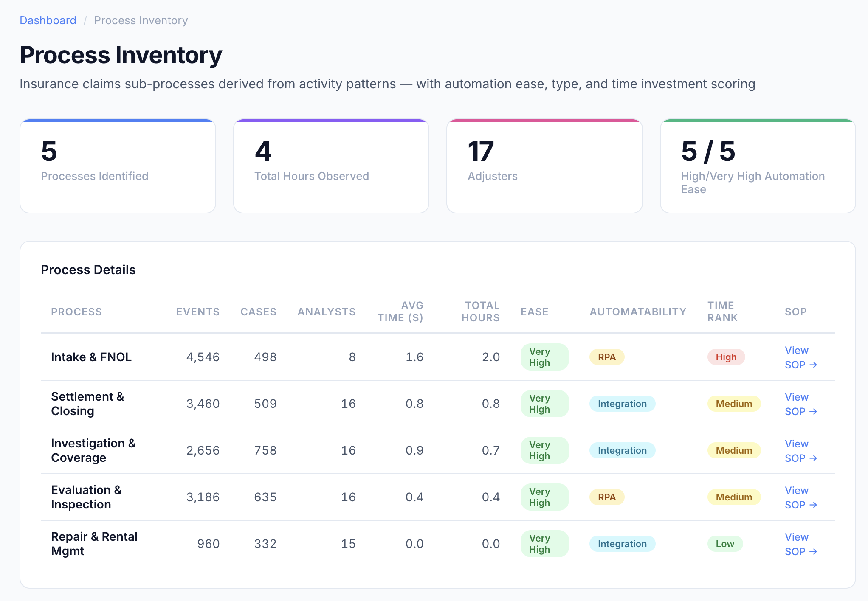Click the arrow icon on Repair & Rental Mgmt SOP link
The width and height of the screenshot is (868, 601).
814,552
